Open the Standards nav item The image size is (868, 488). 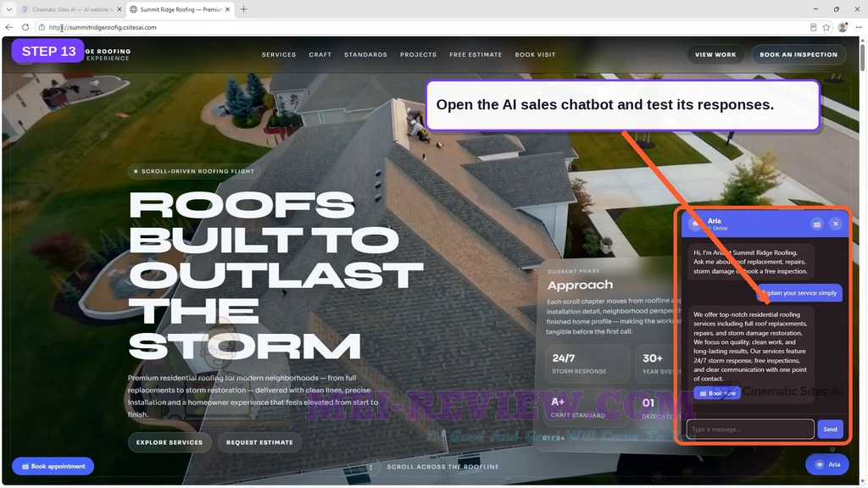pos(365,55)
